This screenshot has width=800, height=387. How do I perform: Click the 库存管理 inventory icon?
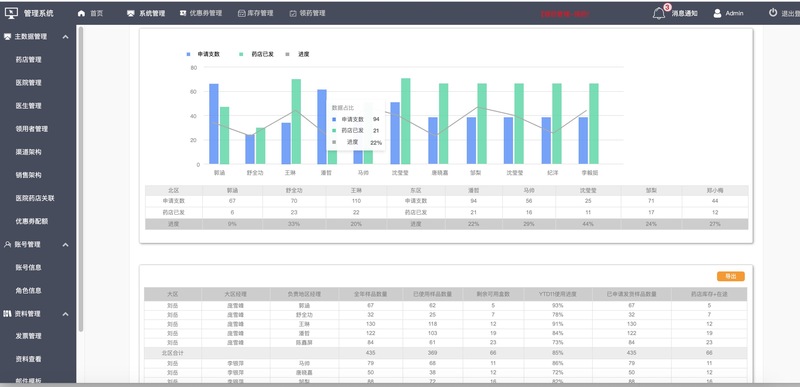point(241,14)
